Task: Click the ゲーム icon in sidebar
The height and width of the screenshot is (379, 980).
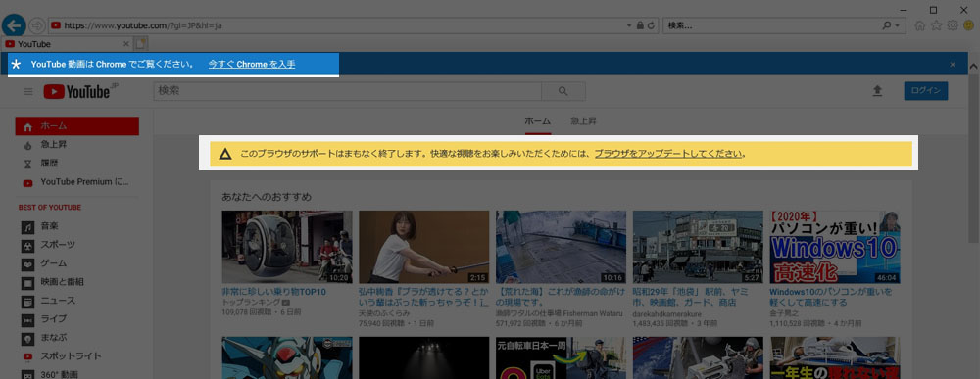Action: coord(27,263)
